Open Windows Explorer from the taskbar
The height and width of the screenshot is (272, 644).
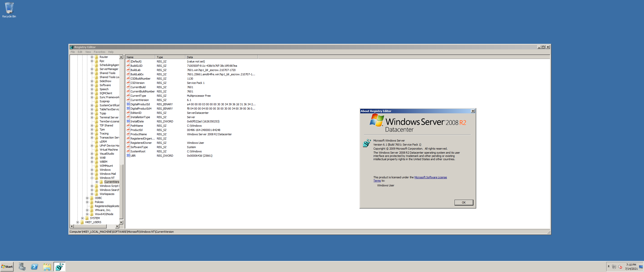tap(47, 267)
